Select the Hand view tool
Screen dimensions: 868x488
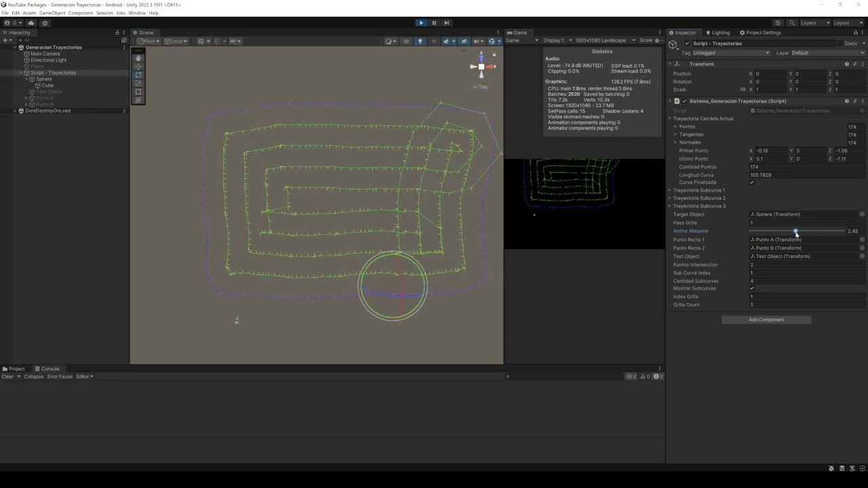tap(138, 58)
